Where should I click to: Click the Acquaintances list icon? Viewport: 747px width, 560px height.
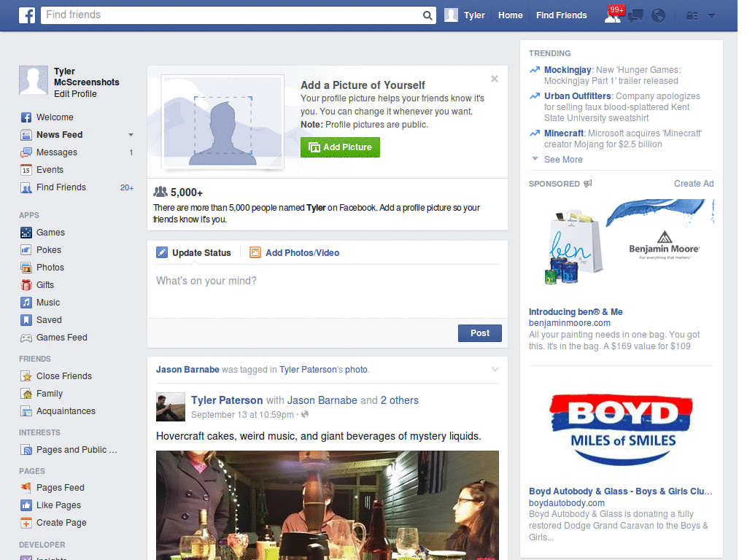(x=26, y=411)
